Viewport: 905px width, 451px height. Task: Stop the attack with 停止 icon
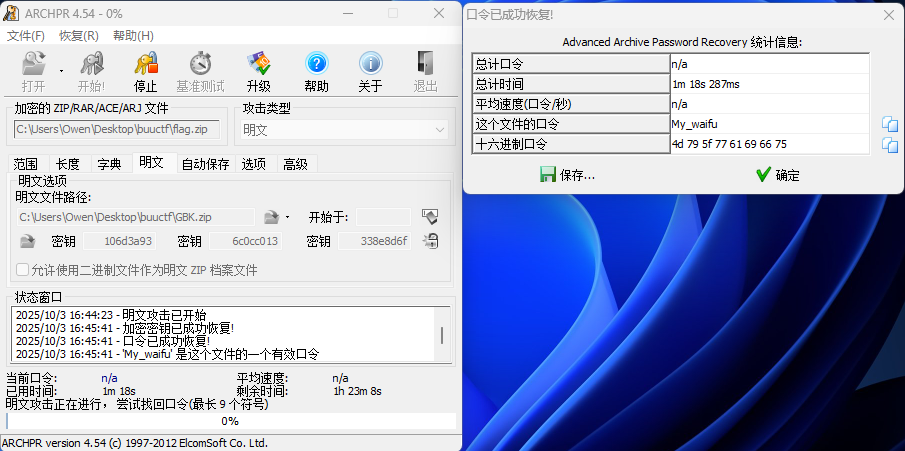[145, 64]
